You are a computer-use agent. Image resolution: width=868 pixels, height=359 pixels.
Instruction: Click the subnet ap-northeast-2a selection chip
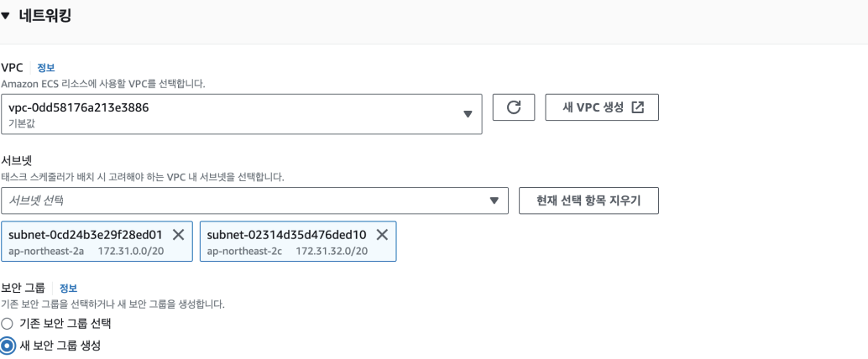click(97, 242)
